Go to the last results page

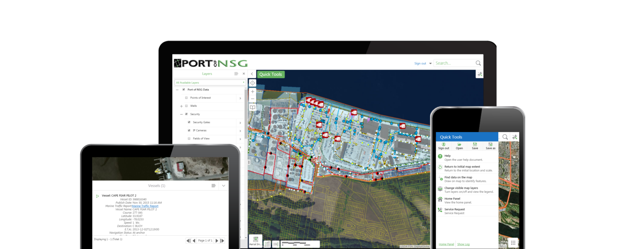coord(222,241)
